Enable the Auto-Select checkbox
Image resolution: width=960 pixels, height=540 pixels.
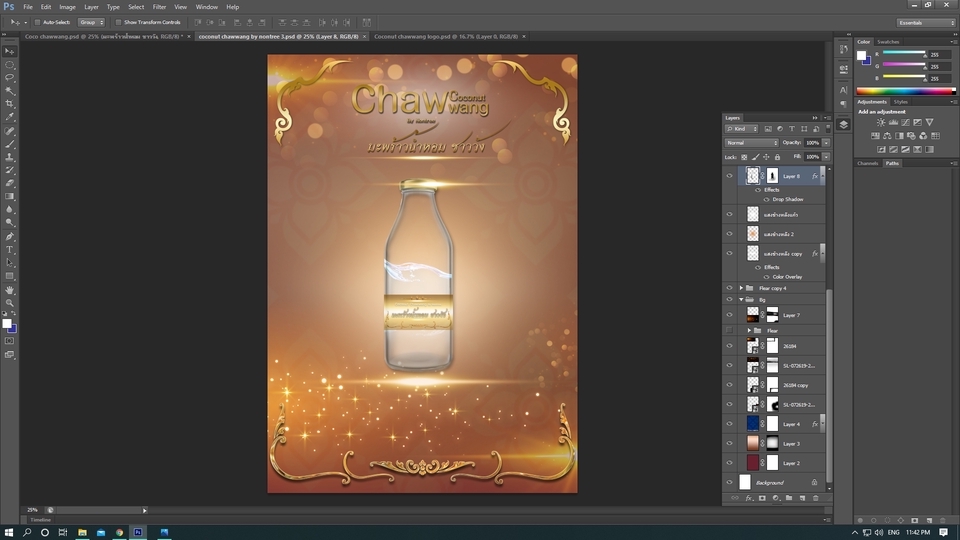tap(37, 23)
